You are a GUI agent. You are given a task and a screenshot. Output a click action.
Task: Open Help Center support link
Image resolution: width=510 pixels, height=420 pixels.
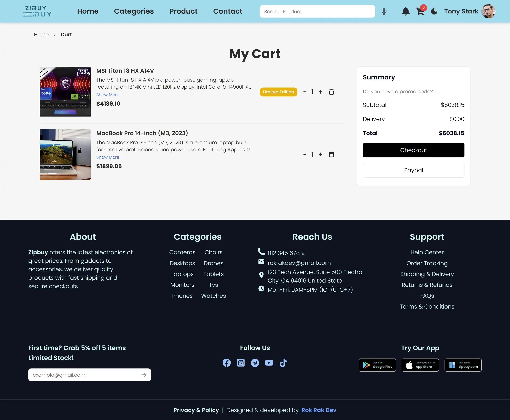point(427,252)
